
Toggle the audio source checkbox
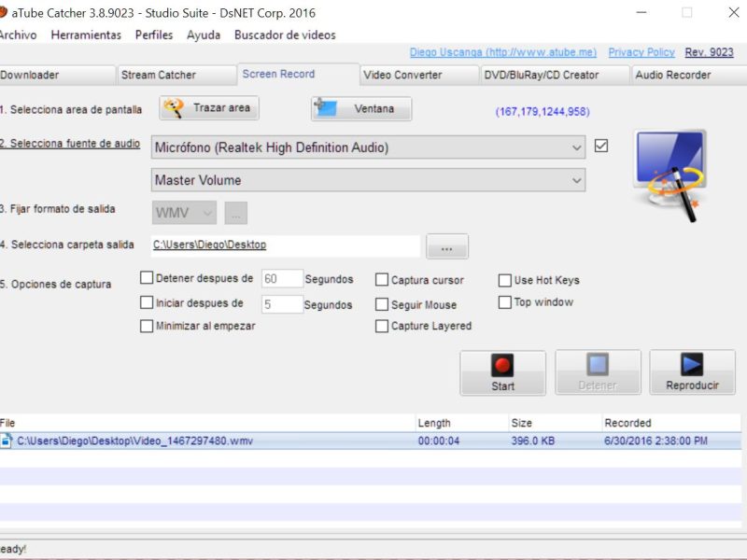(x=601, y=146)
